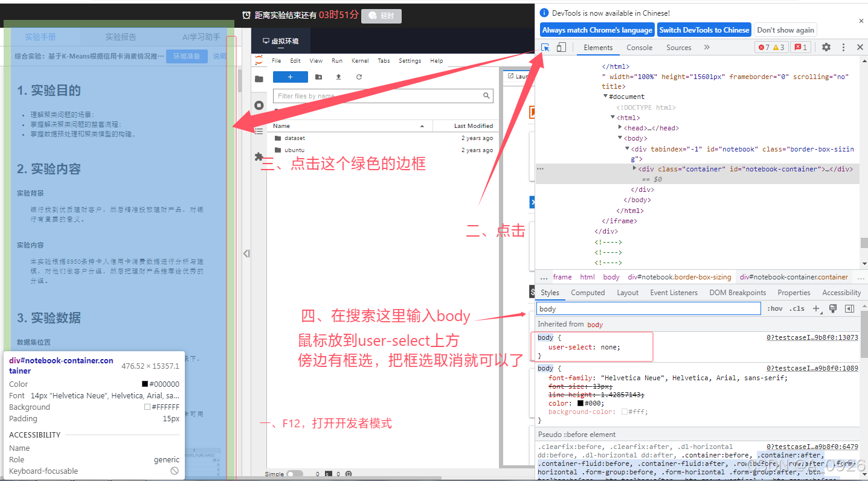Open the Styles pane tab
This screenshot has width=868, height=481.
(550, 293)
